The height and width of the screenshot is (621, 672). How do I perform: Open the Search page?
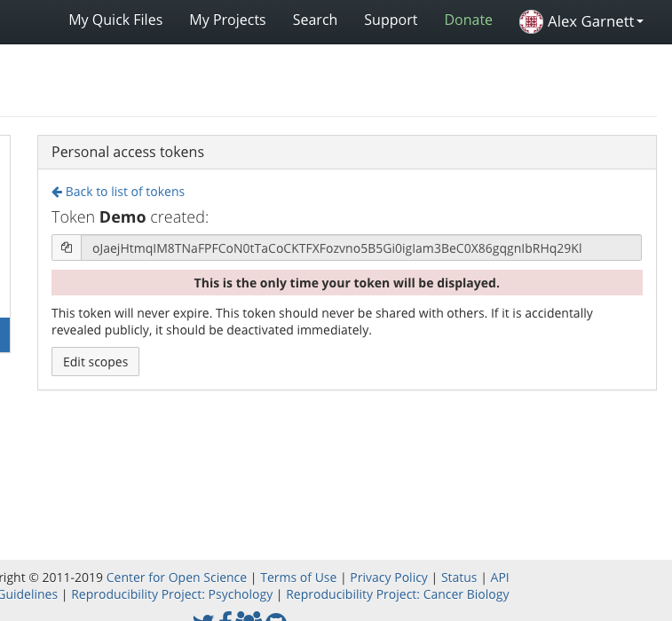tap(315, 20)
